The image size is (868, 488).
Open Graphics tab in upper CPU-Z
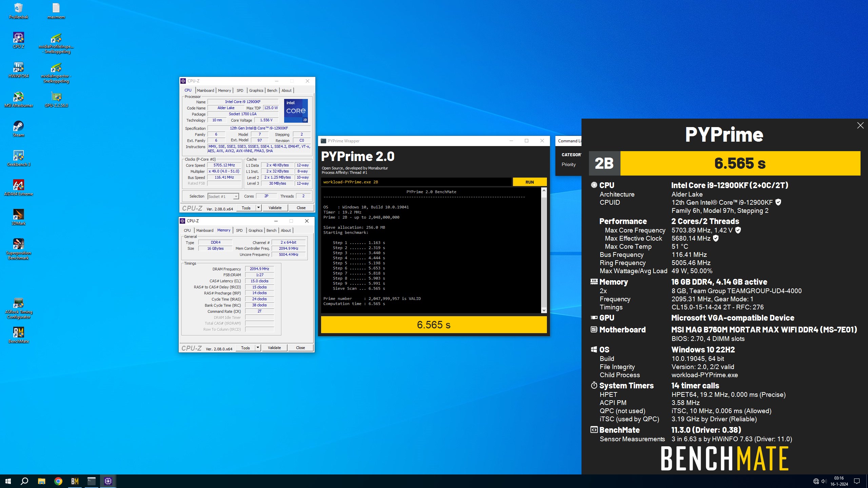pyautogui.click(x=256, y=90)
